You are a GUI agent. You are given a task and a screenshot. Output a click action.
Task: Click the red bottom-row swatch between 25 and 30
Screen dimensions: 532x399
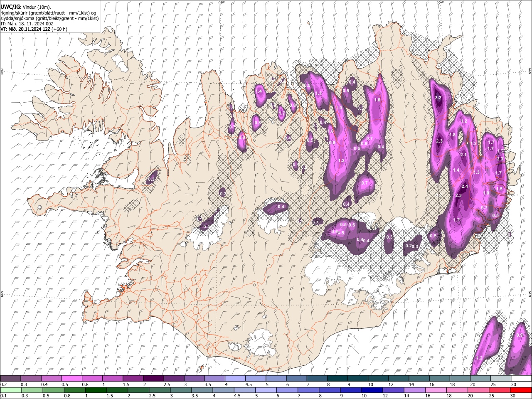(x=499, y=390)
